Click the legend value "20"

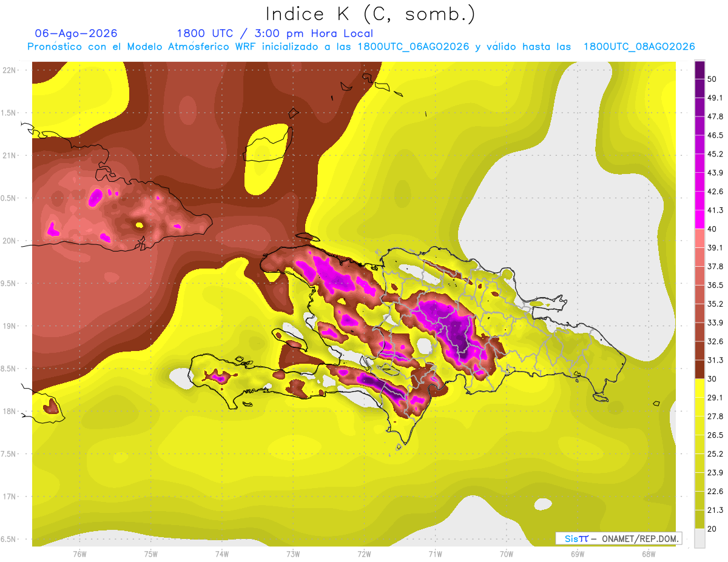pos(712,529)
